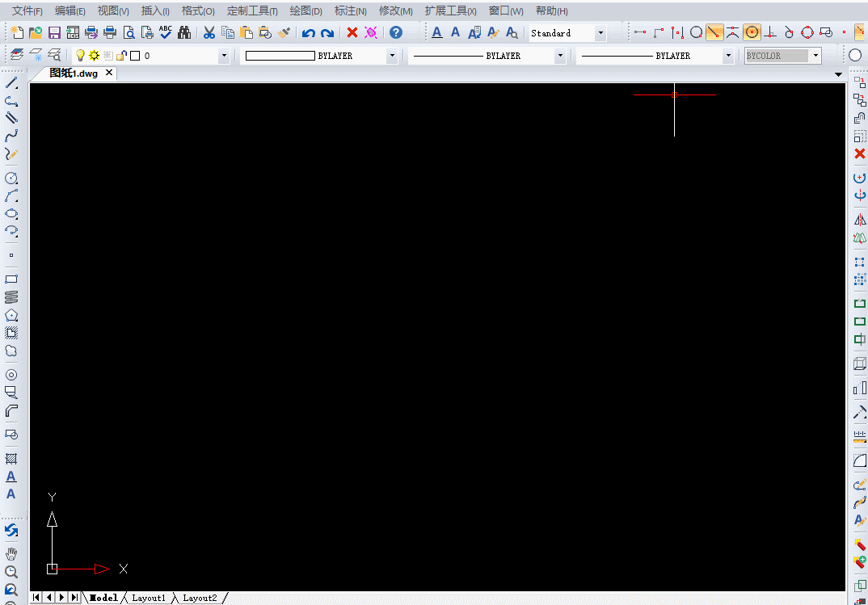
Task: Click the red X delete icon in the top toolbar
Action: tap(352, 32)
